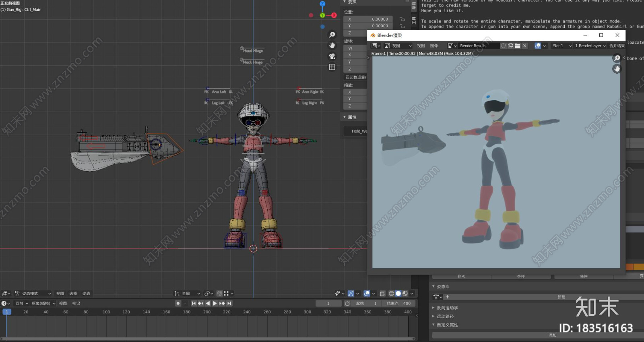The image size is (644, 342).
Task: Click the blue Z axis on navigation gizmo
Action: click(x=322, y=4)
